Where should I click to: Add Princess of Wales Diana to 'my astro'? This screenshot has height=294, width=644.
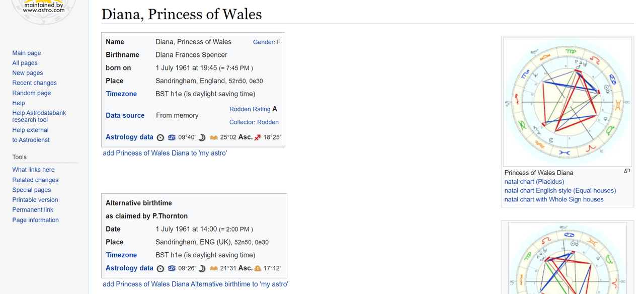point(165,153)
